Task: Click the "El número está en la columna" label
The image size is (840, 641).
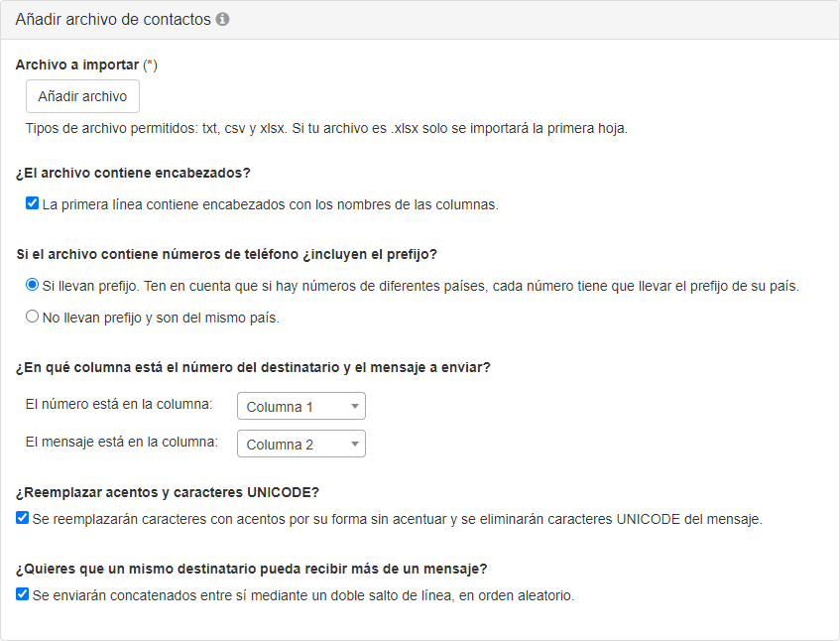Action: (x=119, y=404)
